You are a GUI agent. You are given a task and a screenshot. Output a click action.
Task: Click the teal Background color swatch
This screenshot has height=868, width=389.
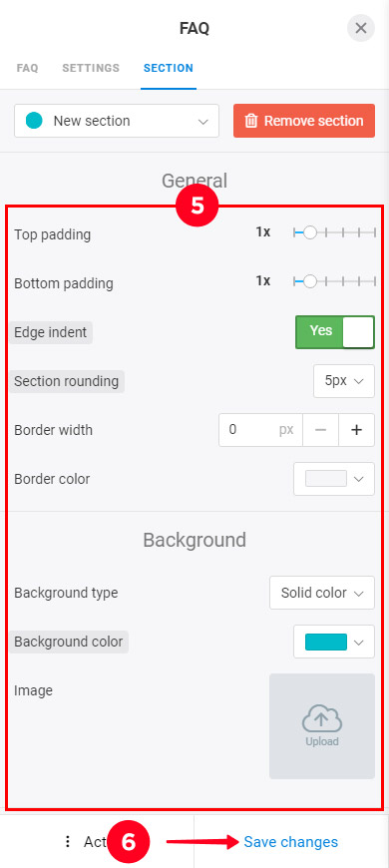point(326,643)
